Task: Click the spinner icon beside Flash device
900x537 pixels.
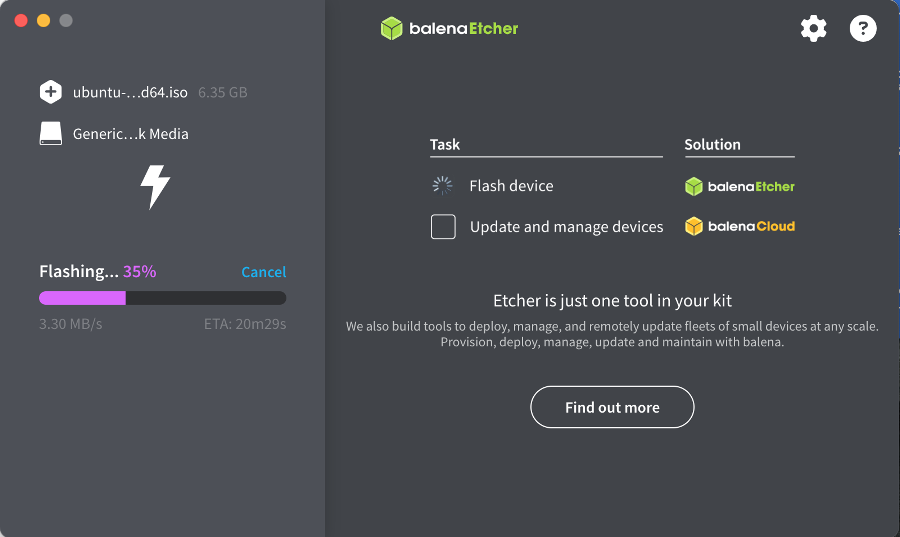Action: 443,185
